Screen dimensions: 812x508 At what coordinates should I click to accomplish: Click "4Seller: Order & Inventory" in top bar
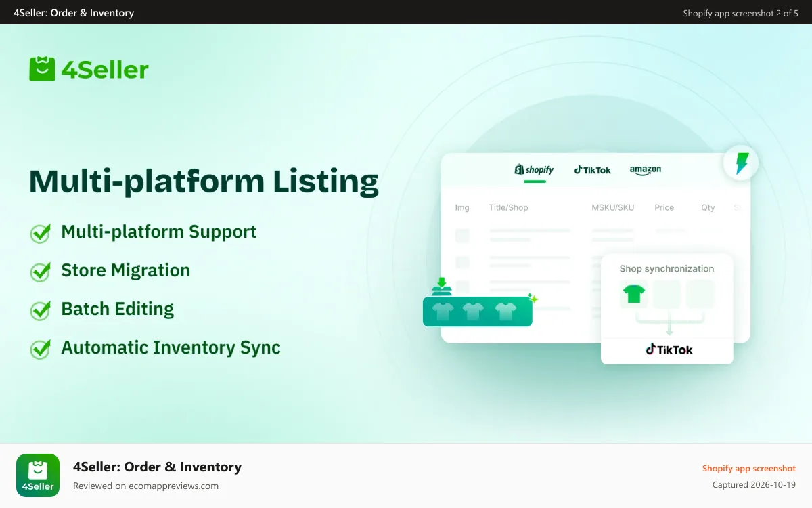(x=74, y=13)
